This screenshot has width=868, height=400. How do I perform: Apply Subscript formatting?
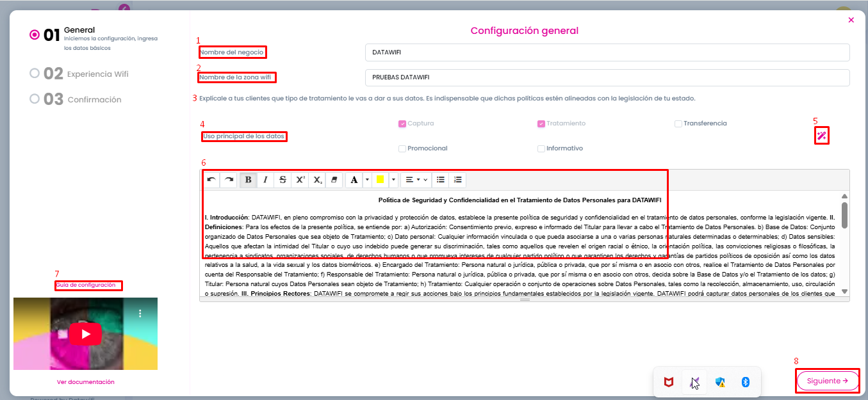click(317, 179)
